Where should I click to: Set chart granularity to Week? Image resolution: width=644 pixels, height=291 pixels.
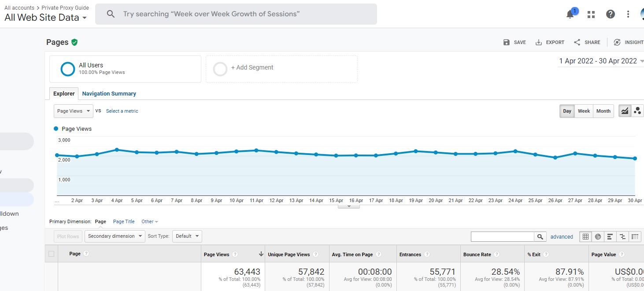(x=584, y=111)
